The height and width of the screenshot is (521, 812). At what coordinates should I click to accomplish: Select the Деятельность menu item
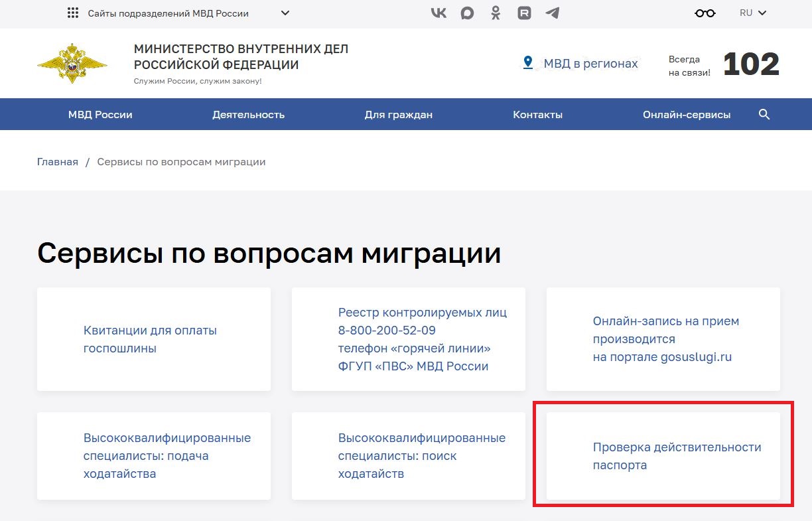pyautogui.click(x=248, y=114)
